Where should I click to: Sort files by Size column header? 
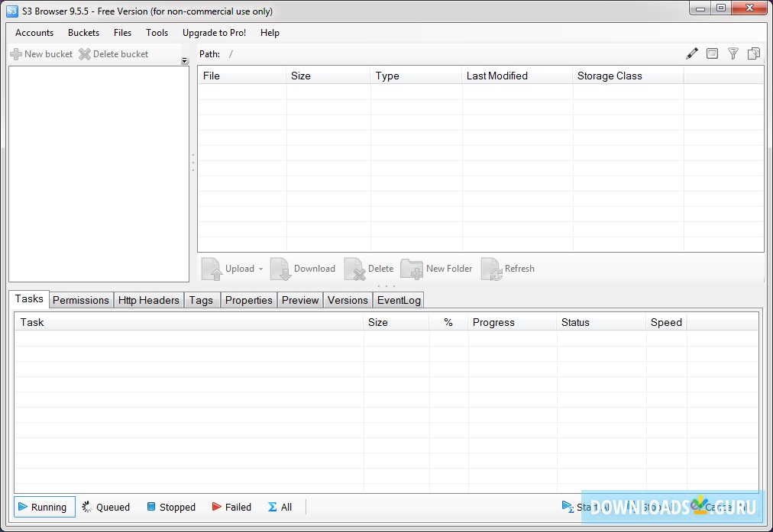pos(328,76)
